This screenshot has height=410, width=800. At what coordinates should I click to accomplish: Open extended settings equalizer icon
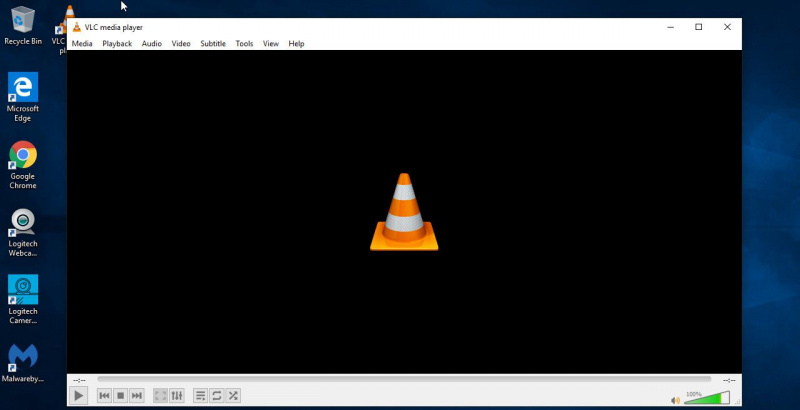(x=177, y=395)
